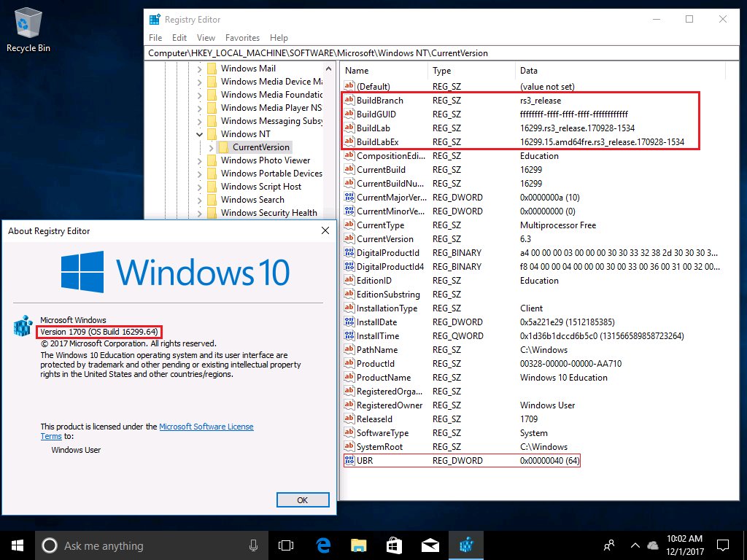Expand the Windows Script Host node
This screenshot has height=560, width=747.
click(x=199, y=187)
